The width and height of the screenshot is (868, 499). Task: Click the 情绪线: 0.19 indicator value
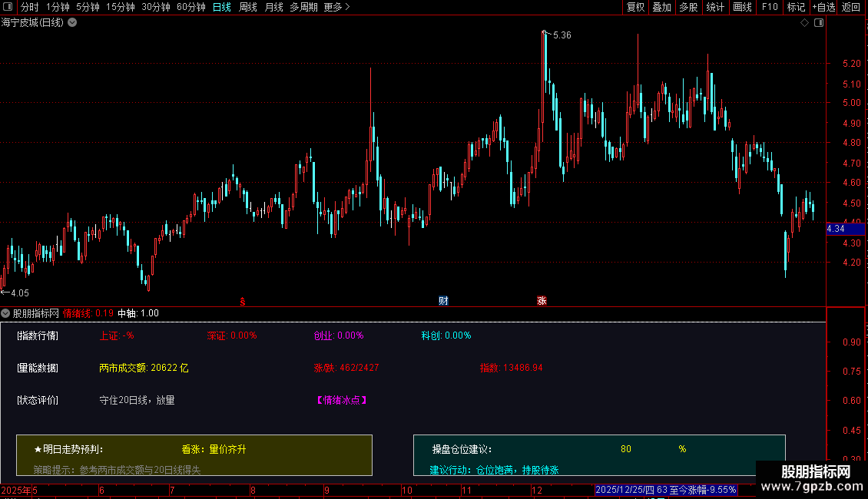88,313
